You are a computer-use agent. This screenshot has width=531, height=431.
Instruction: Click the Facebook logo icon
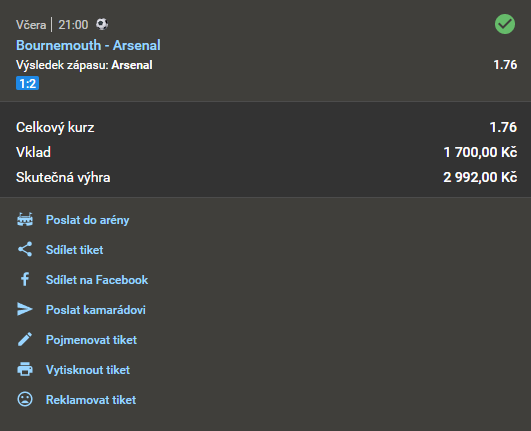pyautogui.click(x=25, y=279)
